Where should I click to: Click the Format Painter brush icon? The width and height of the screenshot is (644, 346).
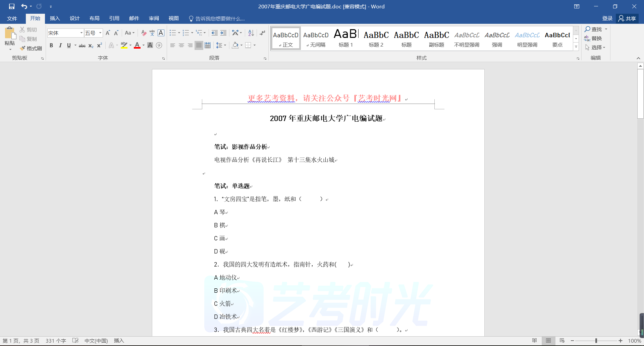click(x=23, y=48)
